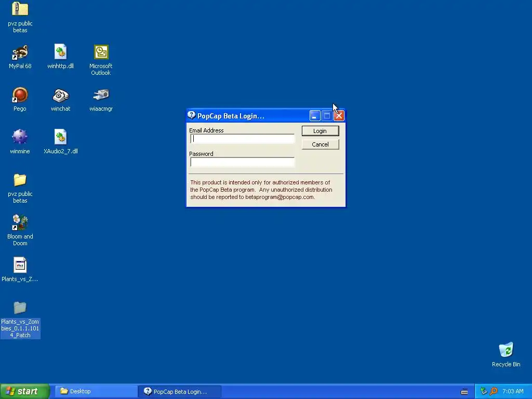Open the Windows start menu

point(25,391)
